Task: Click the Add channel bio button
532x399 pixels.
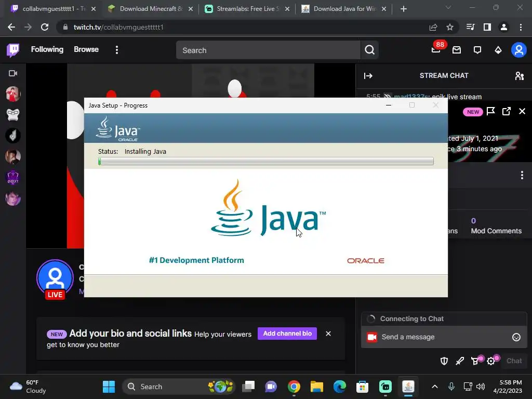Action: pos(287,334)
